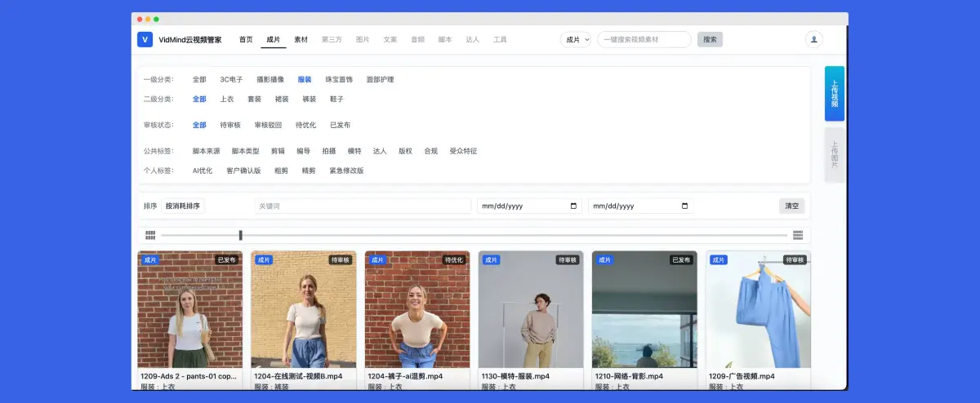Expand the 编导 public tag
This screenshot has height=403, width=980.
click(304, 151)
